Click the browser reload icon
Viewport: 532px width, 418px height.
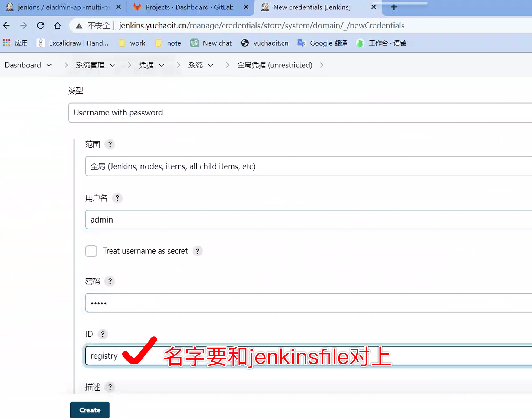[41, 25]
